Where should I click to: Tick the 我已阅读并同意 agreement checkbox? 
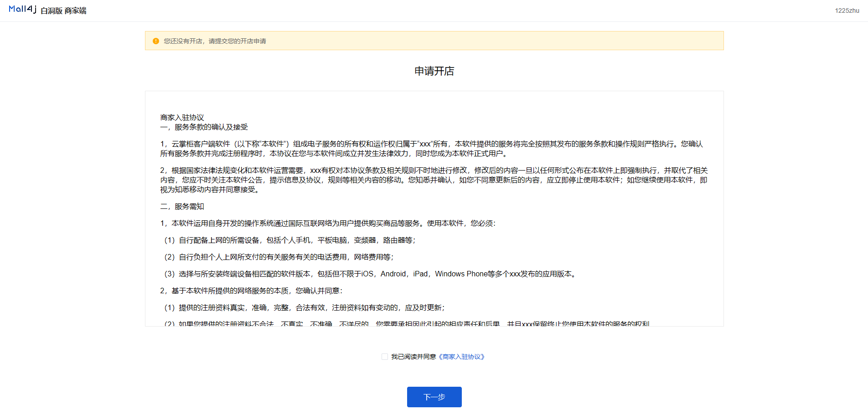(385, 357)
